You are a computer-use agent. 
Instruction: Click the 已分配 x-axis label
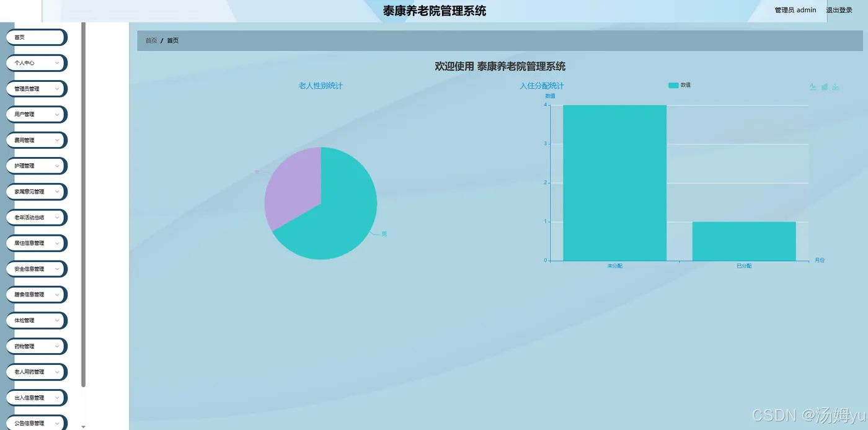coord(744,266)
